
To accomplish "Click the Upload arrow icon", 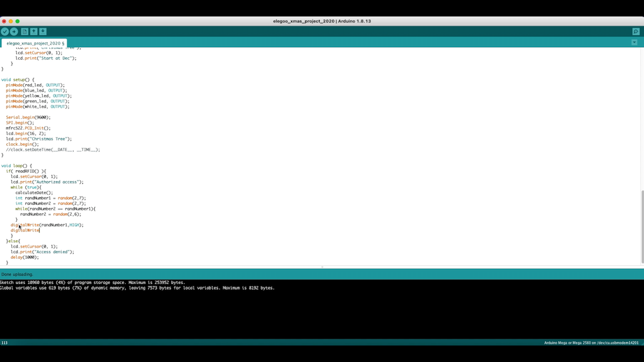I will 14,31.
